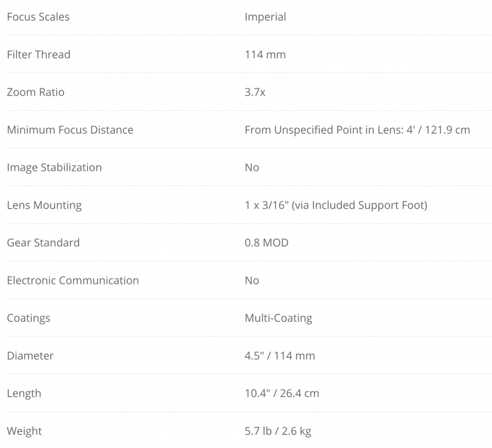The image size is (492, 448).
Task: Click the Diameter label
Action: click(x=31, y=356)
